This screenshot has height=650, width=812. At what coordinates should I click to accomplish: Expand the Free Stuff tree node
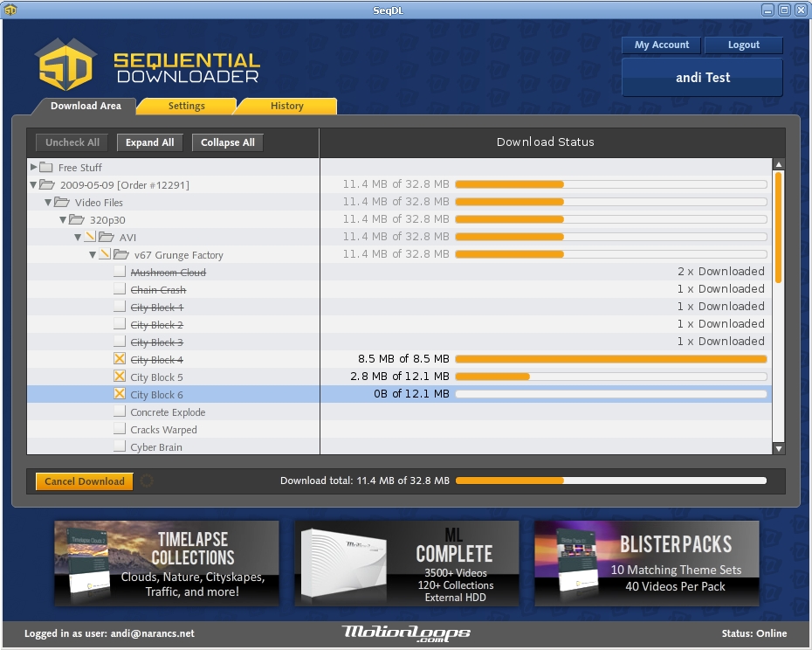click(x=34, y=167)
